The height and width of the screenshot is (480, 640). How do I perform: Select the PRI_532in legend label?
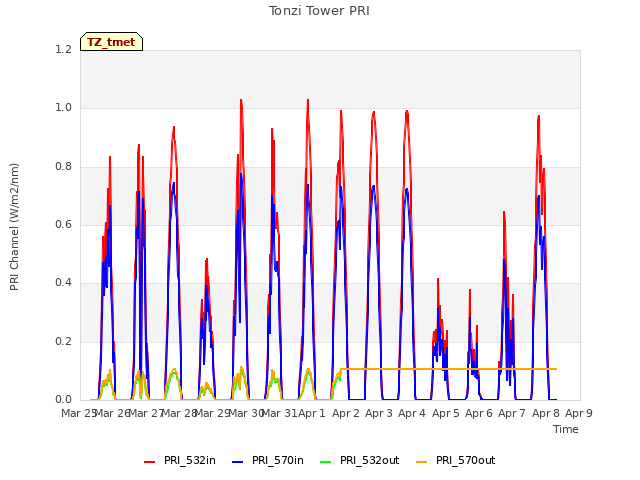(190, 460)
